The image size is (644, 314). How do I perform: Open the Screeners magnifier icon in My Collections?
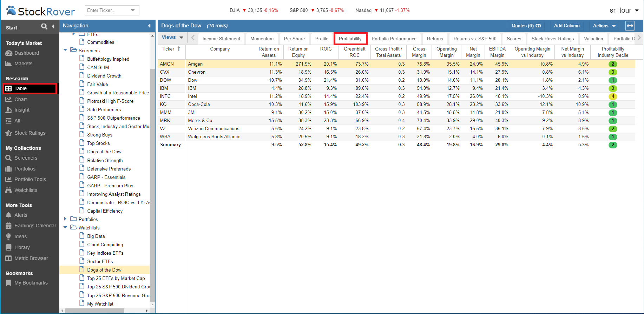pos(9,158)
